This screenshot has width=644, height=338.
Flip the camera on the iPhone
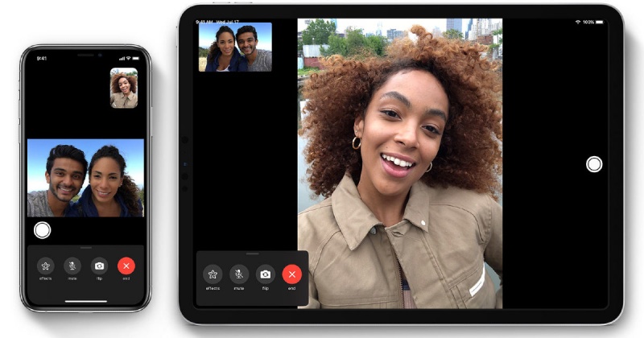click(99, 266)
